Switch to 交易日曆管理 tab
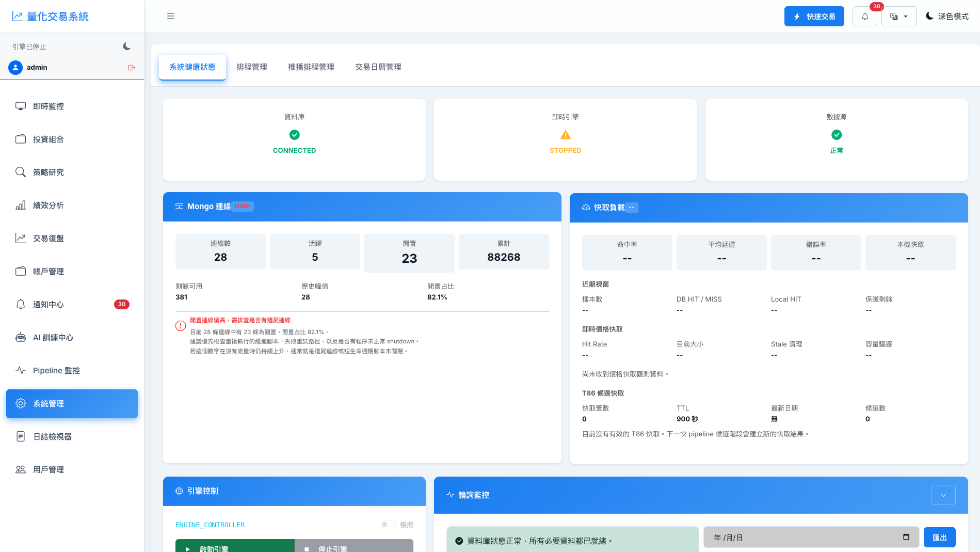Image resolution: width=980 pixels, height=552 pixels. pos(378,67)
